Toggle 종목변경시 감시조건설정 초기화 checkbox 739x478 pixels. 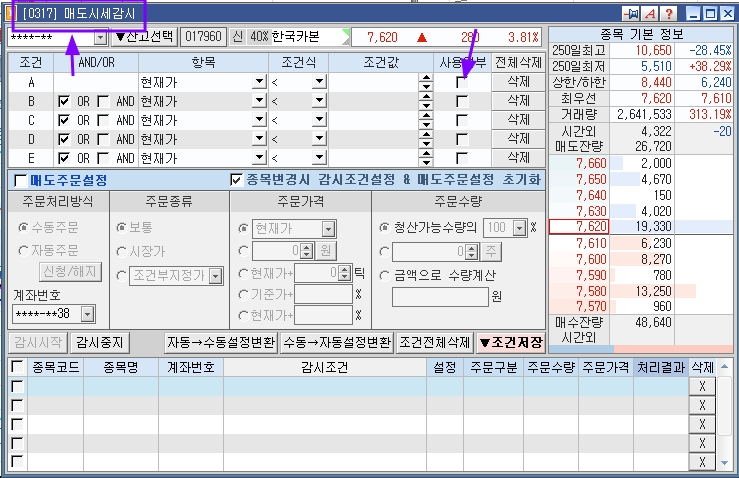(236, 180)
